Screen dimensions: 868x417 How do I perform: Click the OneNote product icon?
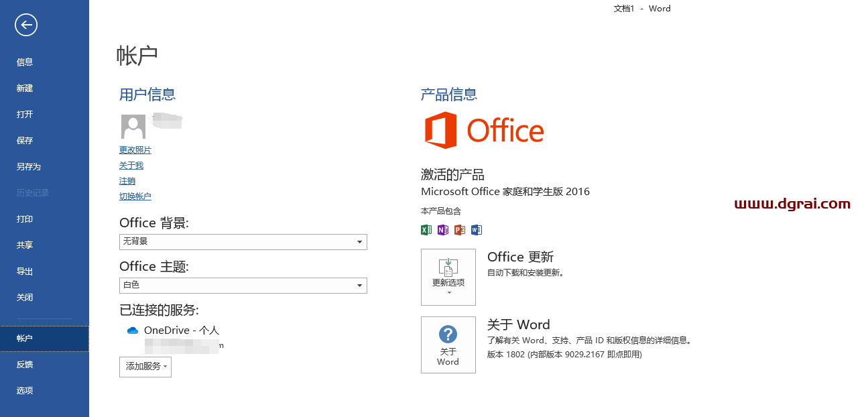442,230
